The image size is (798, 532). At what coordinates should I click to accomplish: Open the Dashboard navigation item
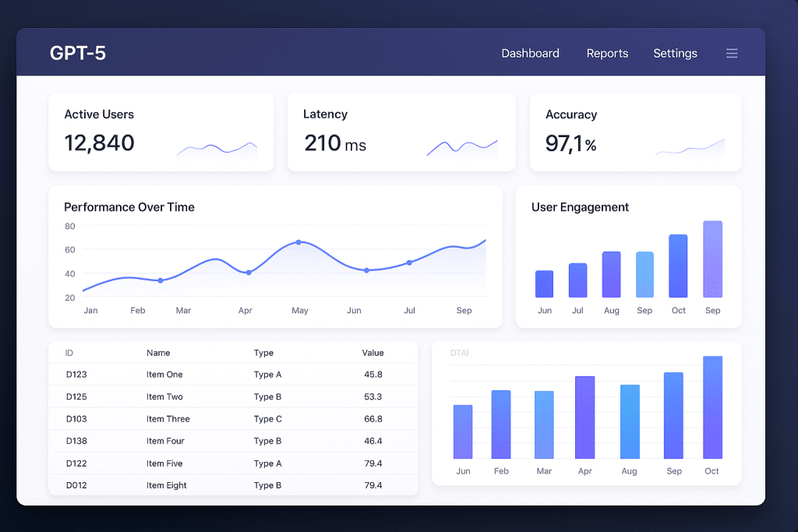[x=530, y=53]
